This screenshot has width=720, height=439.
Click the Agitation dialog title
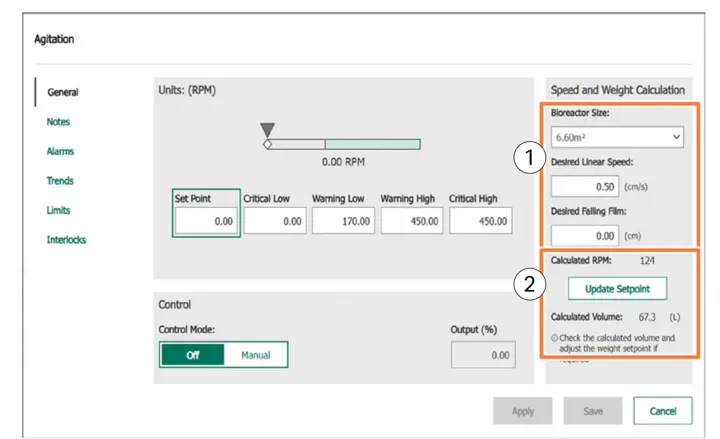coord(54,39)
